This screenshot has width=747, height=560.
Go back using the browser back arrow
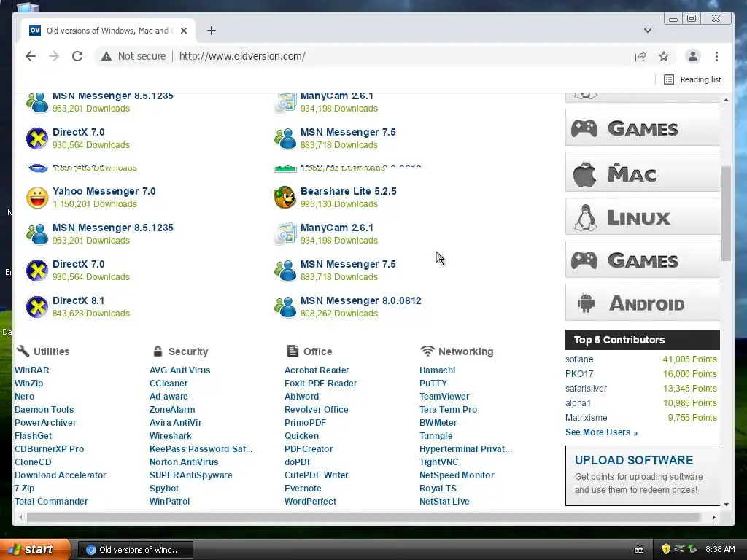[31, 56]
